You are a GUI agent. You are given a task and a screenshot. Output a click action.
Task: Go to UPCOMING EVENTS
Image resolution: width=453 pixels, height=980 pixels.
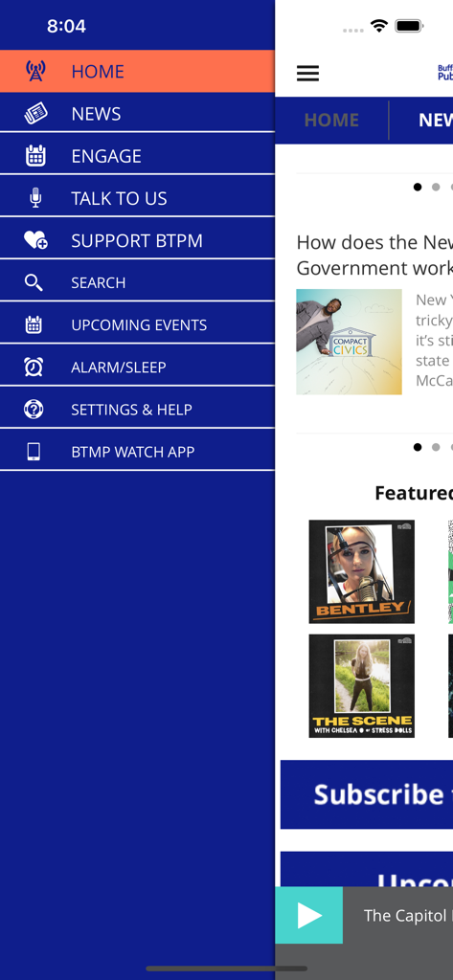coord(137,324)
